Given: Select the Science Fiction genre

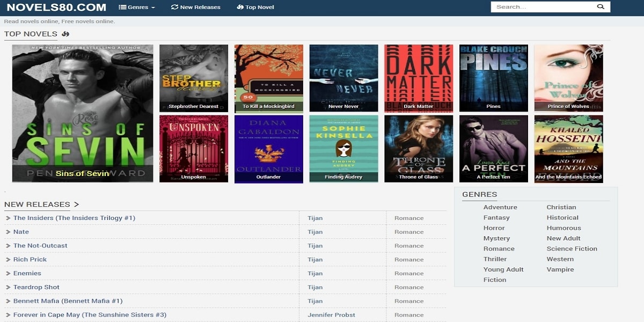Looking at the screenshot, I should (572, 249).
